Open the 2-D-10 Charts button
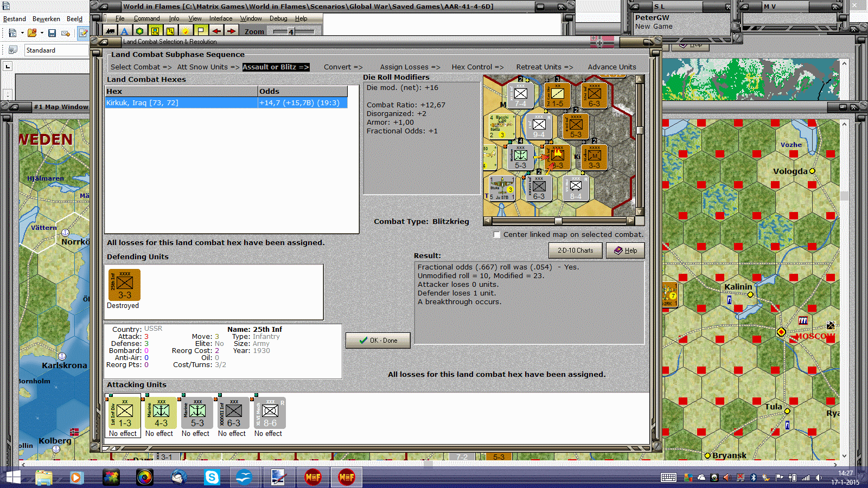Viewport: 868px width, 488px height. pyautogui.click(x=575, y=251)
